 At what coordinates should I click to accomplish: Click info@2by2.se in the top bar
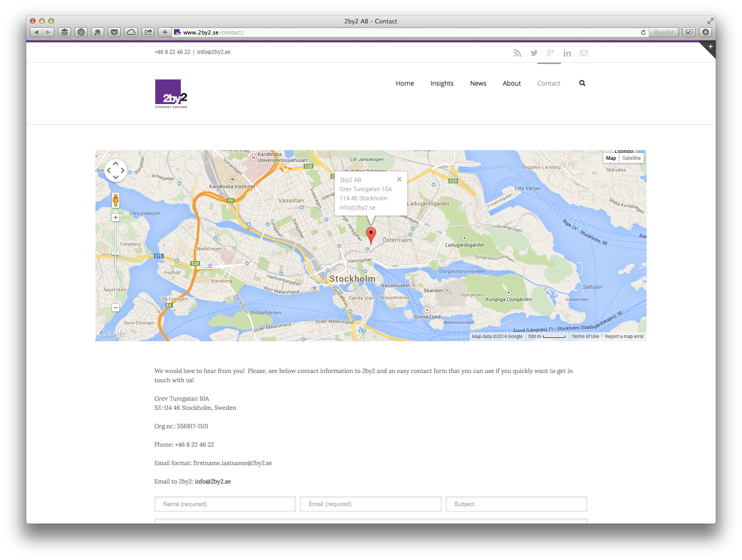tap(214, 52)
